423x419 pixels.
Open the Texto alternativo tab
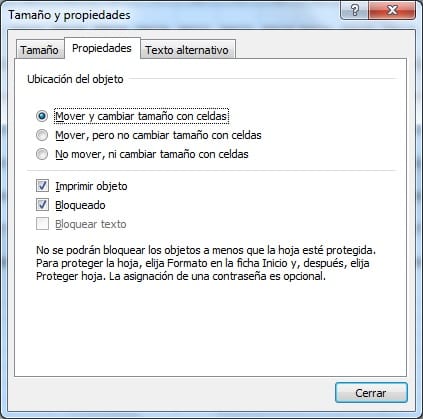(x=187, y=50)
